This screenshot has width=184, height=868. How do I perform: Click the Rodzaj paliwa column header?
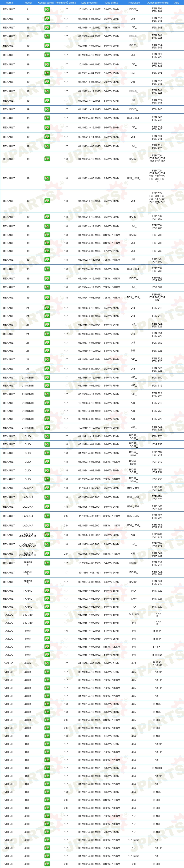coord(45,2)
